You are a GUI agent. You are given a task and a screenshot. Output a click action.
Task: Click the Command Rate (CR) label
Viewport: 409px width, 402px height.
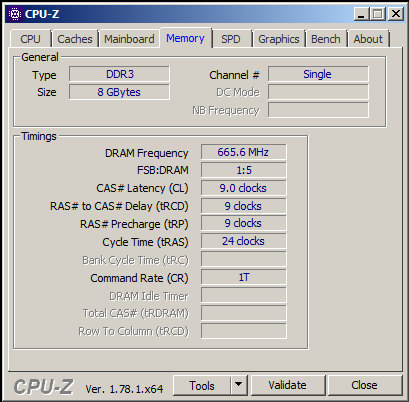point(139,278)
